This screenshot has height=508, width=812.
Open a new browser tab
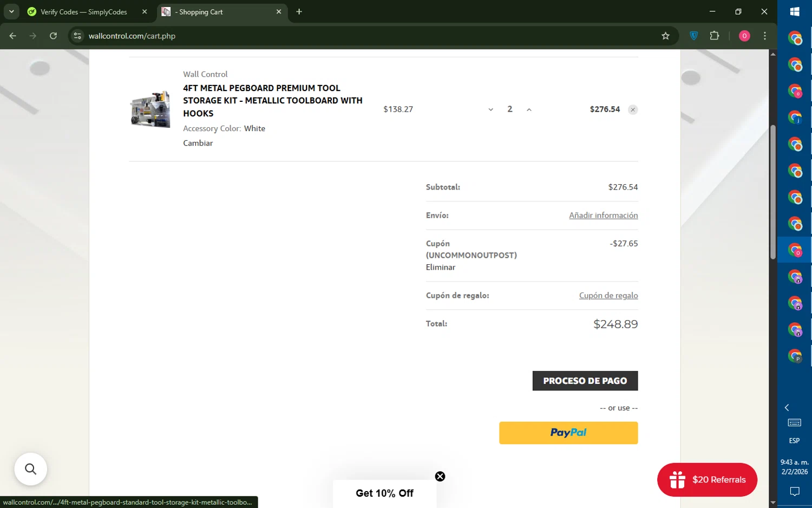click(x=299, y=11)
